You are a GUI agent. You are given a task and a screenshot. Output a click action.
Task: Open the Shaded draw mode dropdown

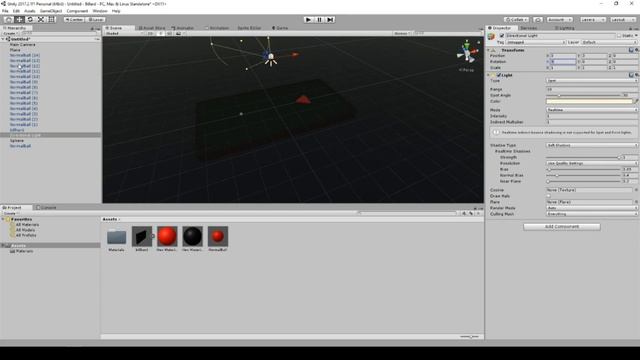[x=124, y=33]
